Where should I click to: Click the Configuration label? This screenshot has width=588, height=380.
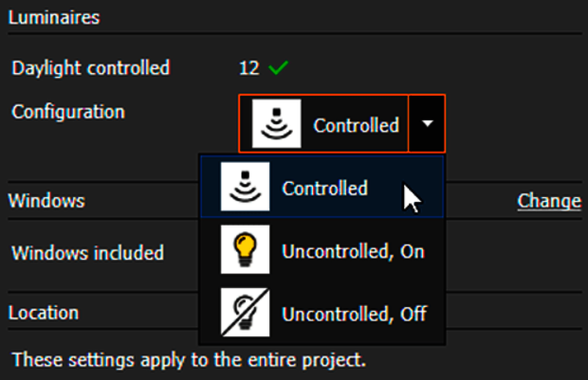[68, 112]
